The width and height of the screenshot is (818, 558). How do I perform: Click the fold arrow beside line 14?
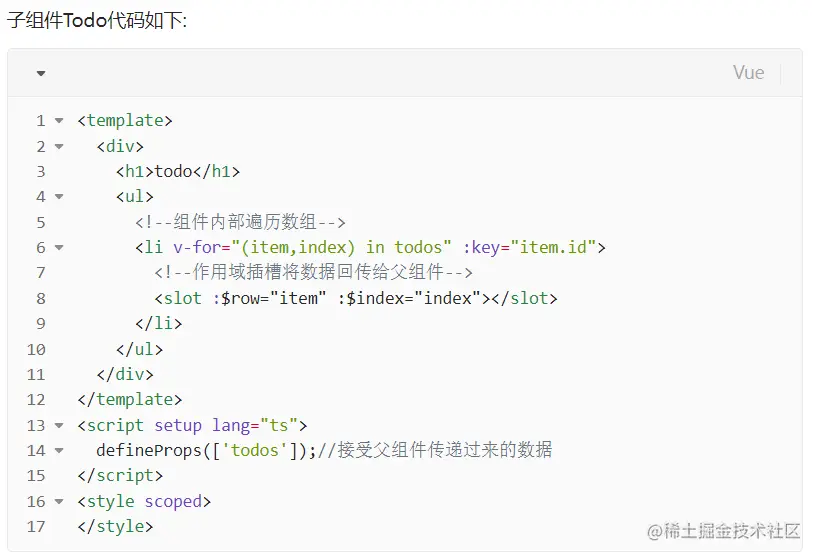click(x=59, y=451)
